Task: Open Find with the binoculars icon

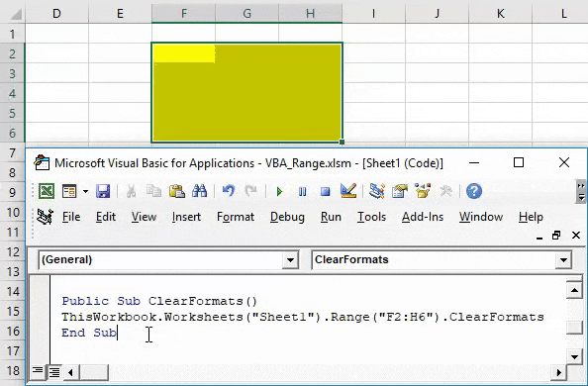Action: [x=199, y=191]
